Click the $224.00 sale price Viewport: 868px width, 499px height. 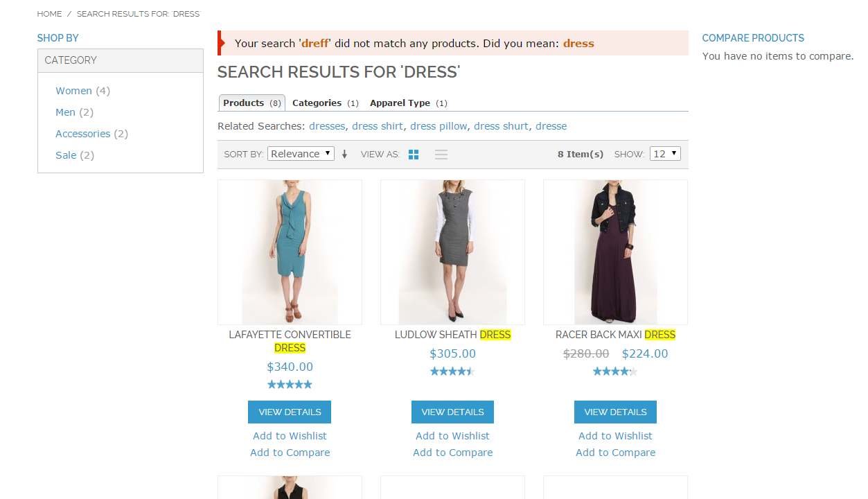645,353
